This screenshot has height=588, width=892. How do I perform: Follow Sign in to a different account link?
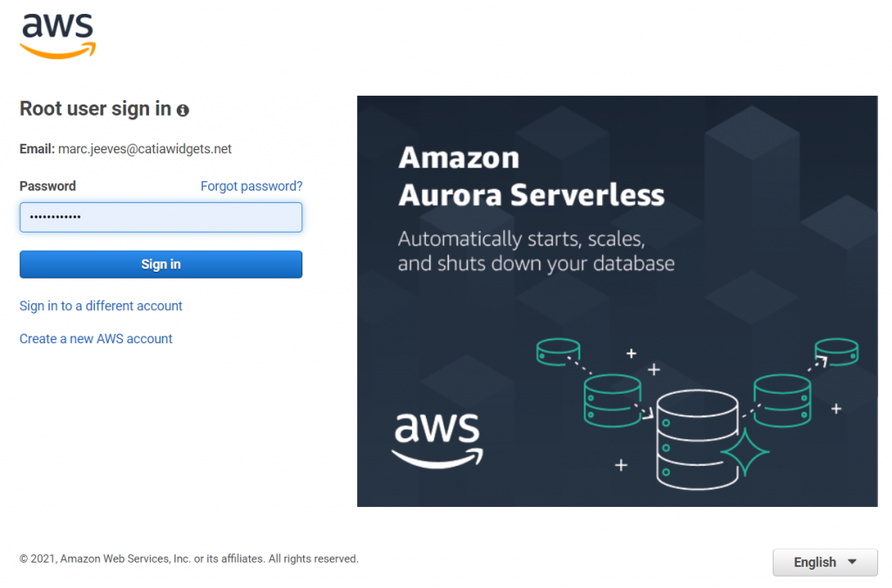click(x=101, y=306)
